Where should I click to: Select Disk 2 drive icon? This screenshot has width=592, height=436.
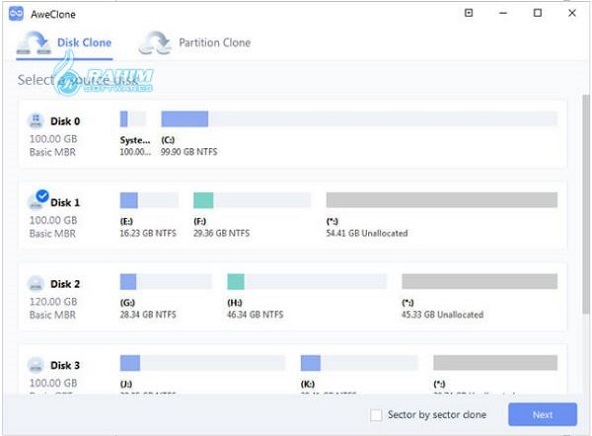coord(35,284)
